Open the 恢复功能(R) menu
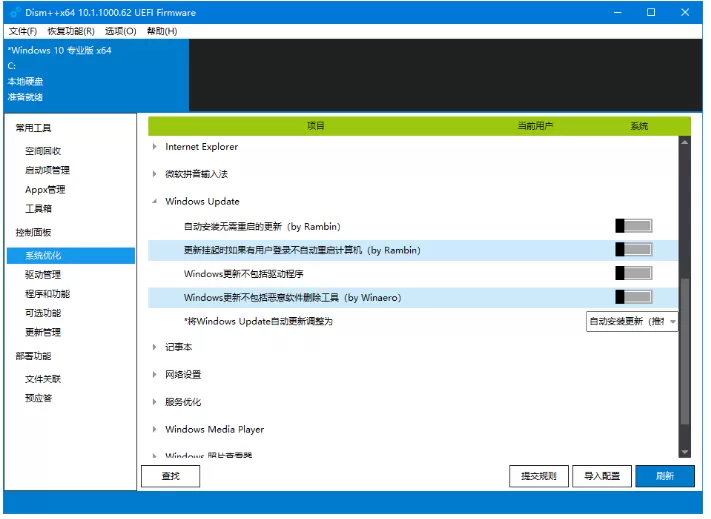 72,31
